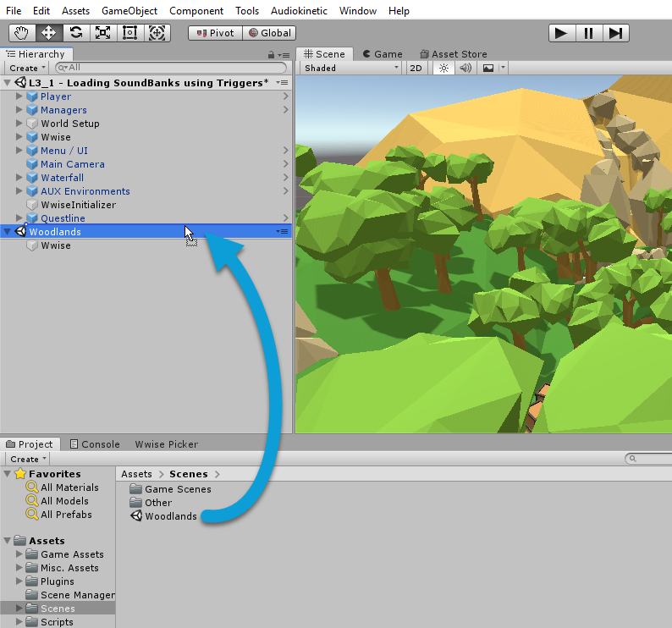The width and height of the screenshot is (672, 628).
Task: Toggle Pivot handle position button
Action: (x=215, y=33)
